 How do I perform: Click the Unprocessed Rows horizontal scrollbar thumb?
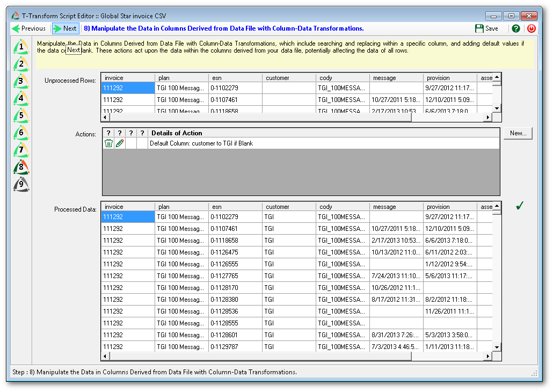tap(260, 117)
